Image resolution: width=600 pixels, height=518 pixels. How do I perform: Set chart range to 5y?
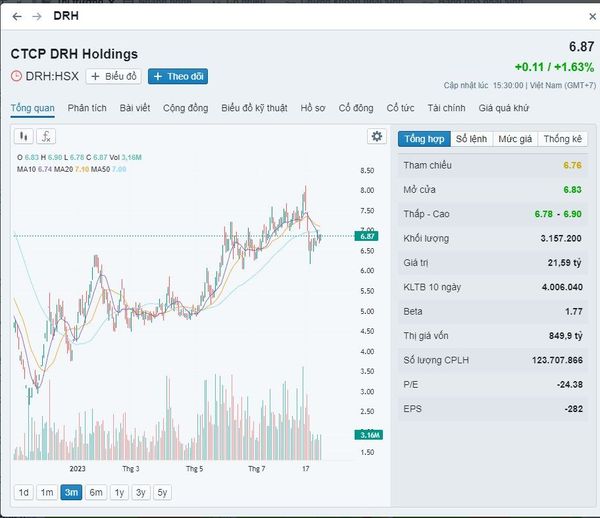click(162, 492)
